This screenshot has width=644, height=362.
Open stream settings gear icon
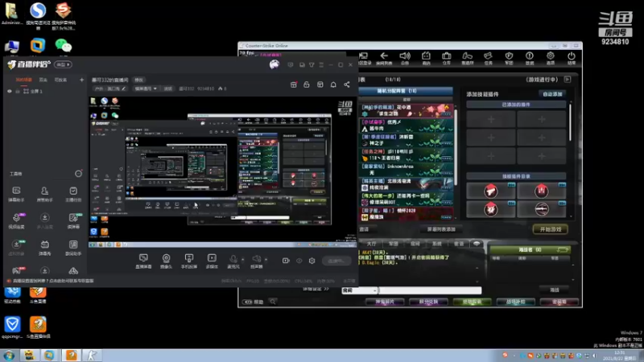(x=312, y=261)
